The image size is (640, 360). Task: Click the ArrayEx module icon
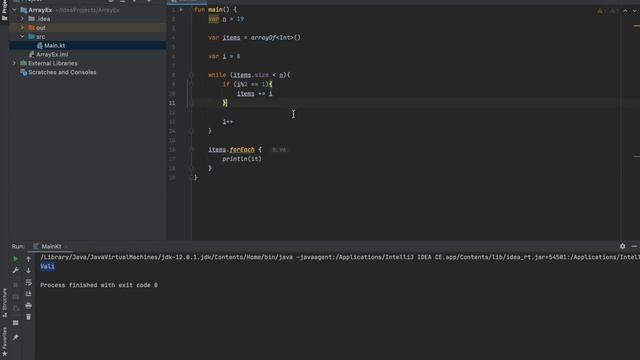coord(24,10)
